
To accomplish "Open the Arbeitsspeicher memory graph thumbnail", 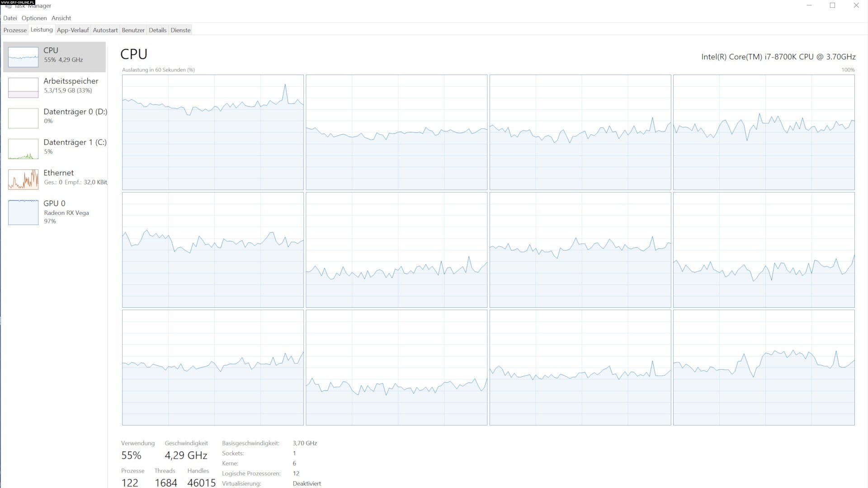I will tap(23, 88).
